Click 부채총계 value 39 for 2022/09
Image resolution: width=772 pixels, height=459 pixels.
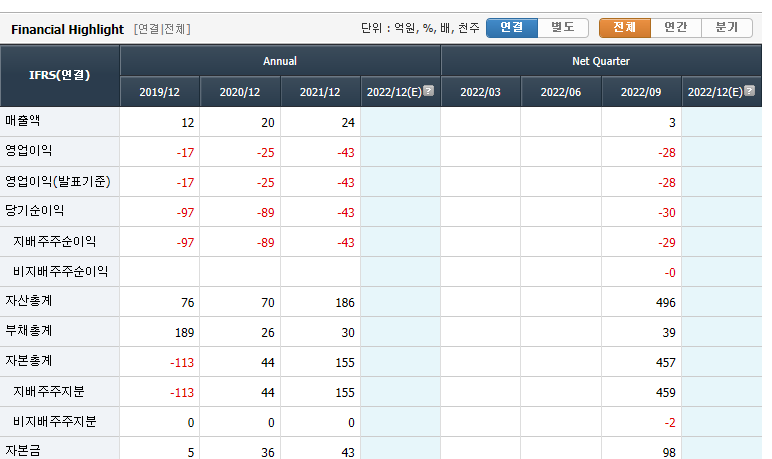pyautogui.click(x=669, y=333)
